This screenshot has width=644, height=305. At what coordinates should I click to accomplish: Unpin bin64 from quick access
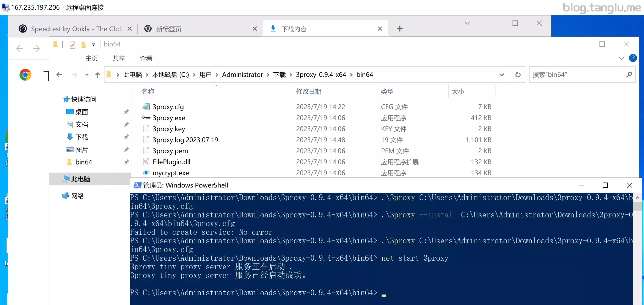coord(126,162)
